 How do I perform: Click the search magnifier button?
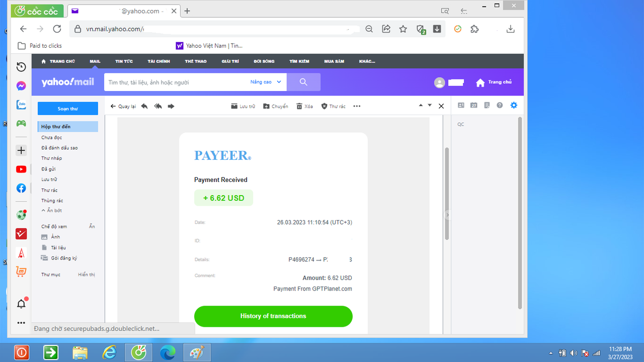click(x=303, y=82)
